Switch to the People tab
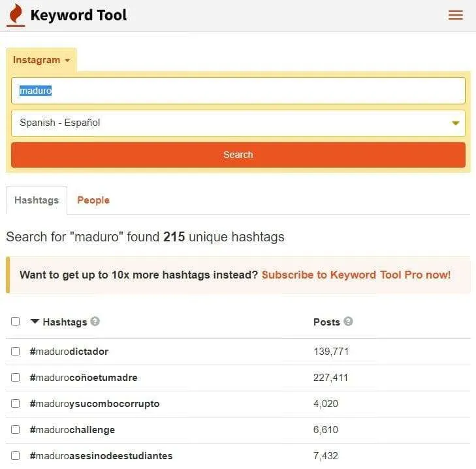 93,200
